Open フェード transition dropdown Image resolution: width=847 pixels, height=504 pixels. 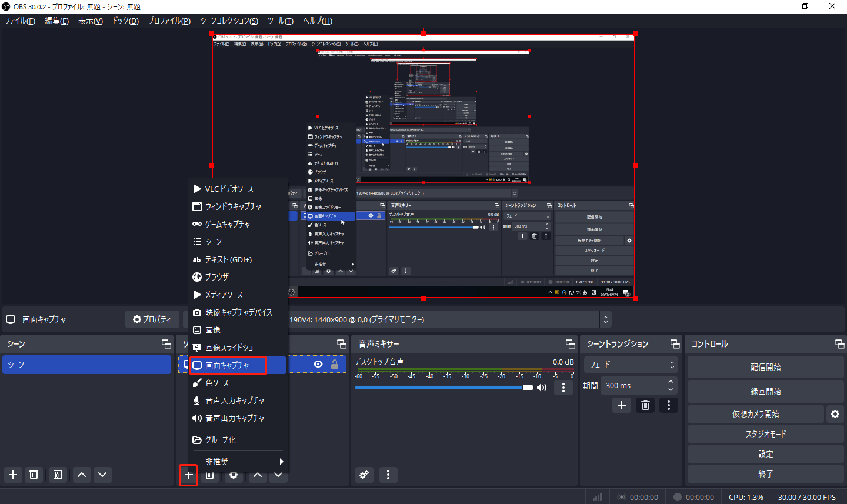pyautogui.click(x=631, y=365)
